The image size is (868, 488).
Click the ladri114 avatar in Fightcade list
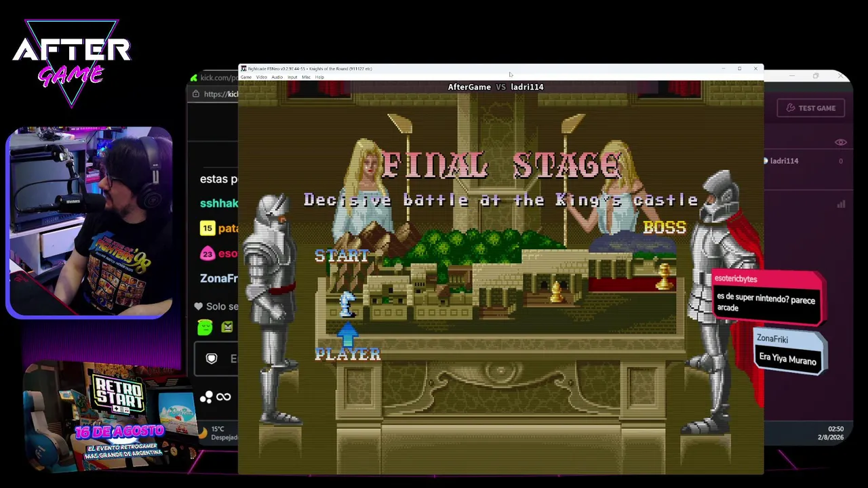point(766,161)
